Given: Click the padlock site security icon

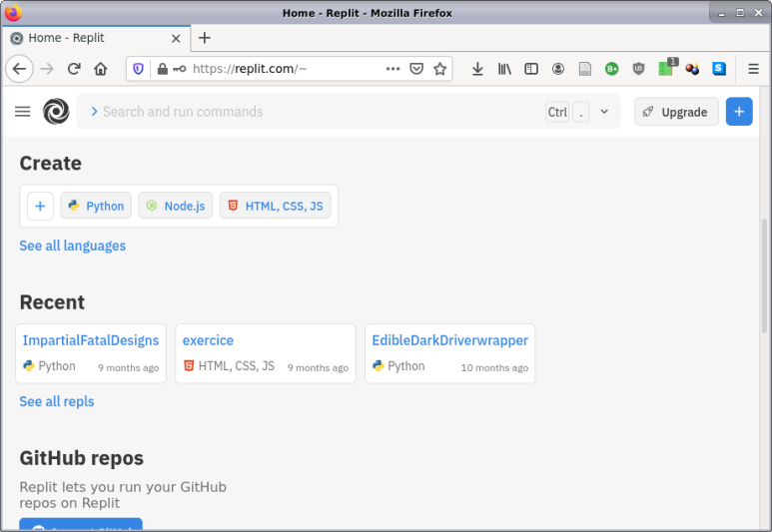Looking at the screenshot, I should [x=163, y=69].
